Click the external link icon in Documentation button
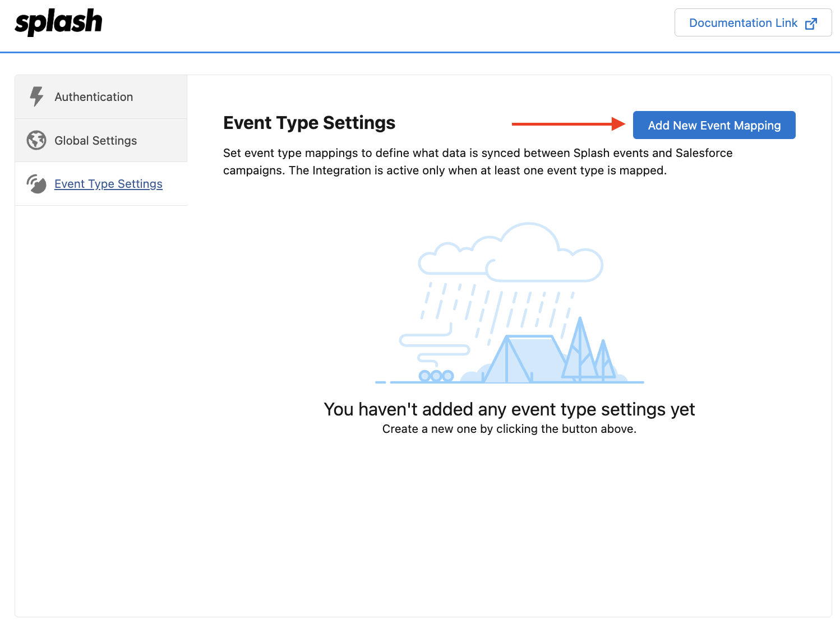This screenshot has width=840, height=628. [x=811, y=24]
